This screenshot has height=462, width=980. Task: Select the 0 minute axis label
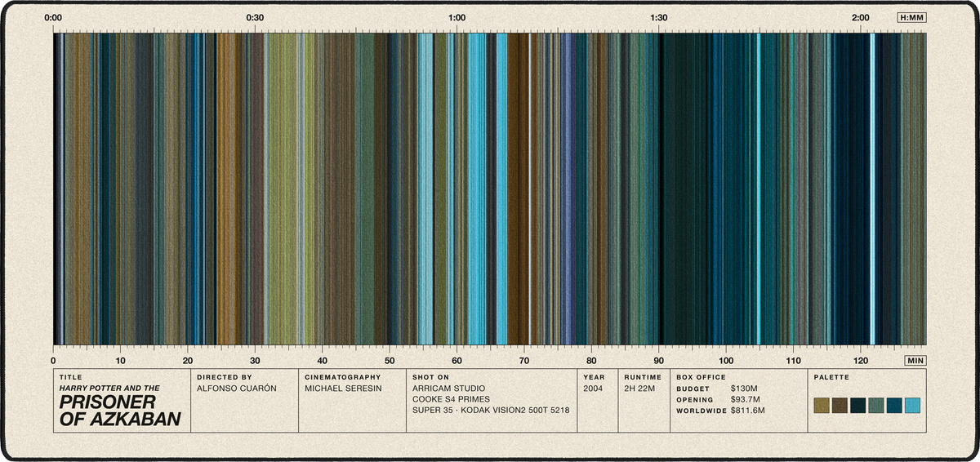point(53,360)
